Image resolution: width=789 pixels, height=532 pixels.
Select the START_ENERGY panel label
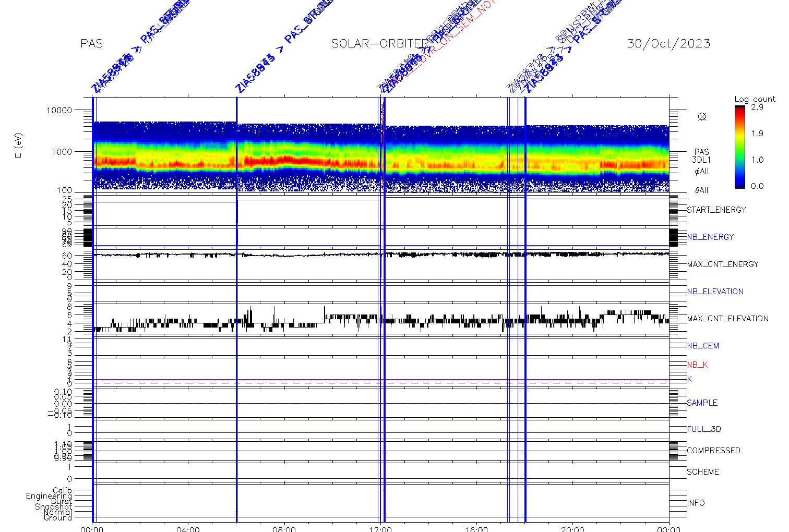click(716, 210)
